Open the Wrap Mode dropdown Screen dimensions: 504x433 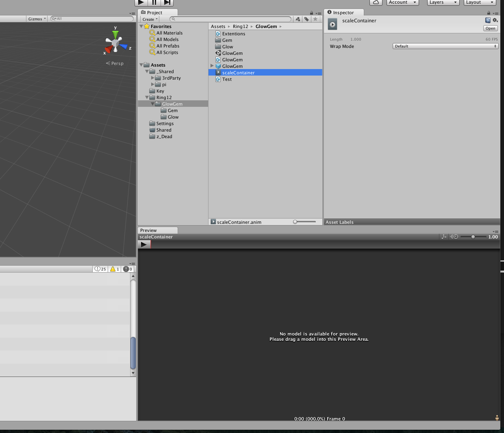point(445,46)
